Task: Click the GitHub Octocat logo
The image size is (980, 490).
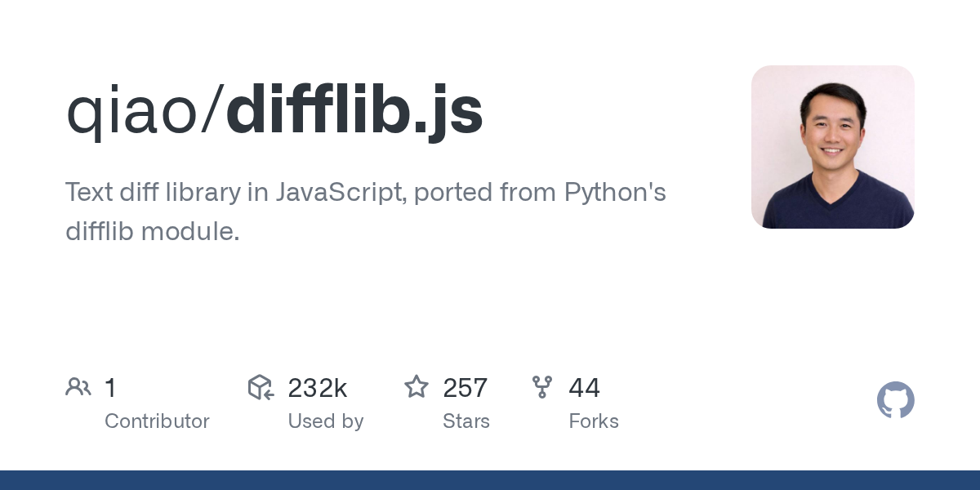Action: (x=895, y=400)
